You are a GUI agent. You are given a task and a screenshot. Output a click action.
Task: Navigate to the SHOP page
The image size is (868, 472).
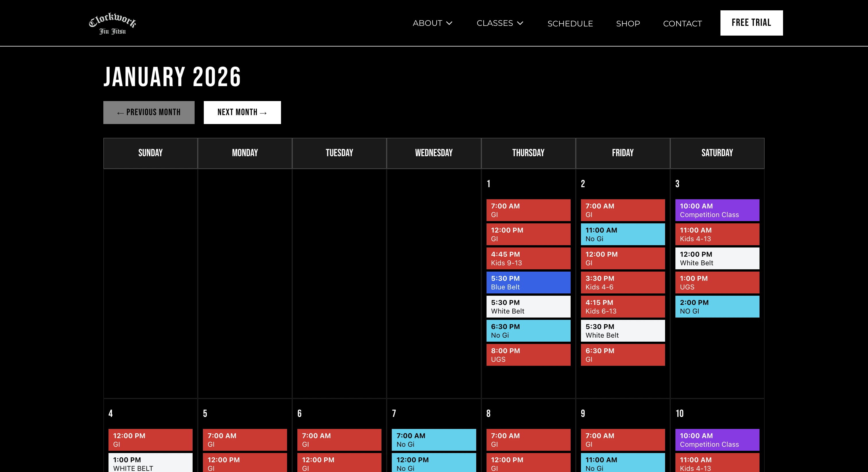point(628,23)
